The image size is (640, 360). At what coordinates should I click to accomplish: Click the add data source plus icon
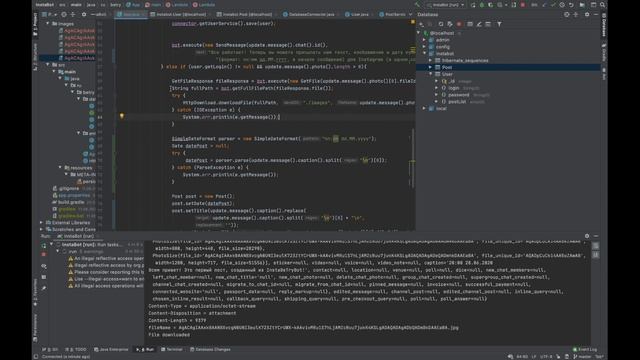(421, 24)
